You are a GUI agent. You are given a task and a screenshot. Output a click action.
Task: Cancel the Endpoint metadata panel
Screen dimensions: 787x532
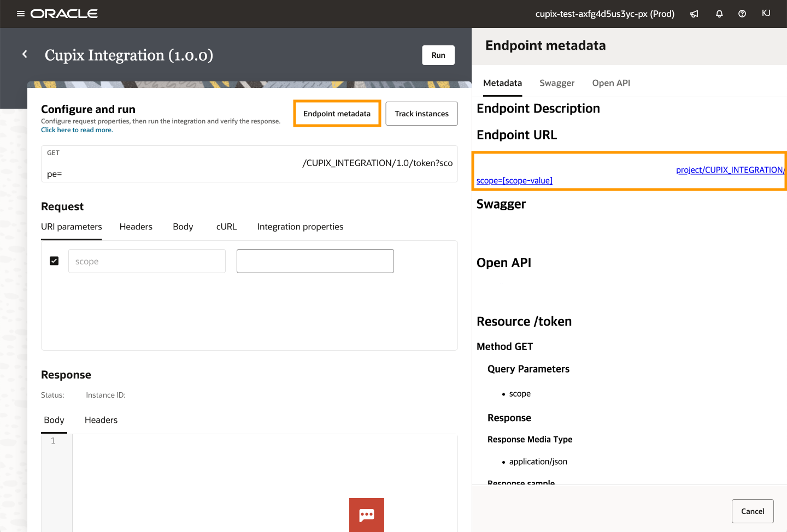click(x=753, y=511)
